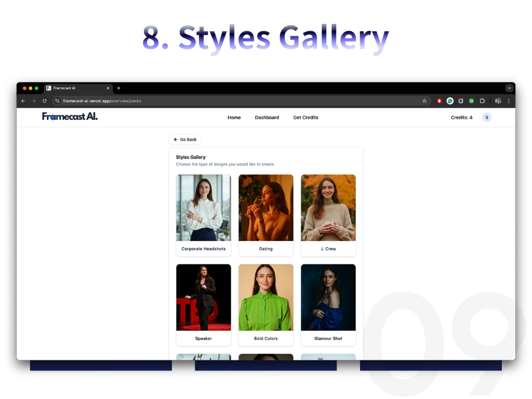Click the yellow macOS minimize button
Image resolution: width=532 pixels, height=399 pixels.
pyautogui.click(x=31, y=88)
